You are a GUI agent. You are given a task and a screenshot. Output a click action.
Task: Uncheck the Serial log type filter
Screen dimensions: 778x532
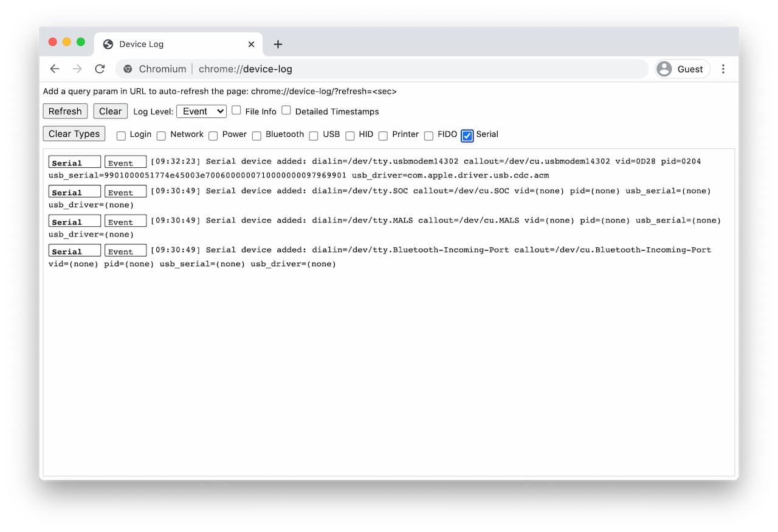(467, 136)
